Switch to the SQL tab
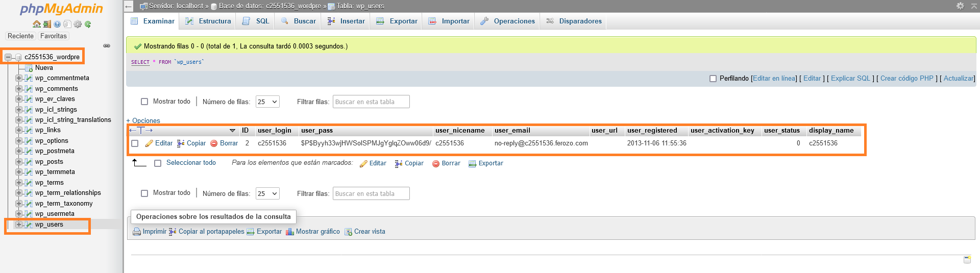The height and width of the screenshot is (273, 980). pyautogui.click(x=256, y=21)
